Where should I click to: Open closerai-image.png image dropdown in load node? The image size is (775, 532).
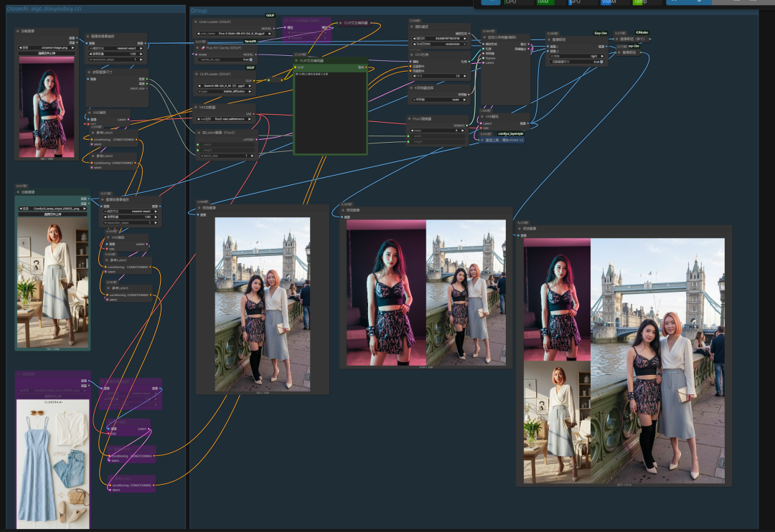[47, 47]
